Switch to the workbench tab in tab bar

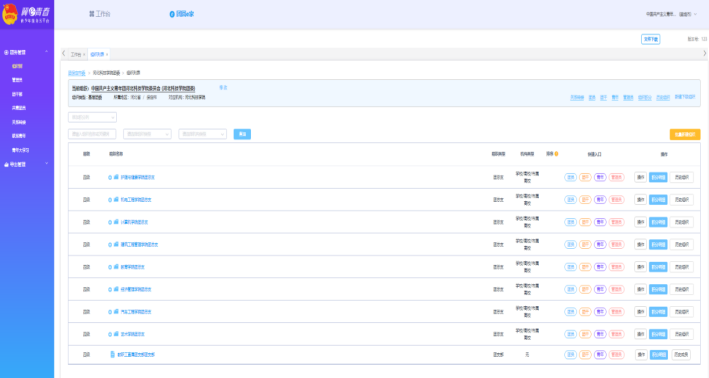click(x=76, y=54)
